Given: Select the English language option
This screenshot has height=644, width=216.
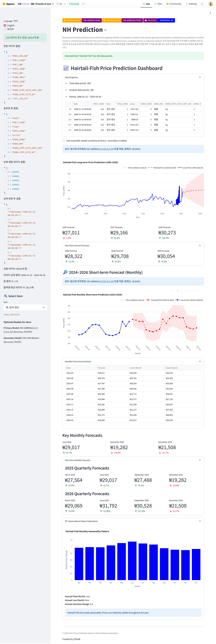Looking at the screenshot, I should (9, 25).
